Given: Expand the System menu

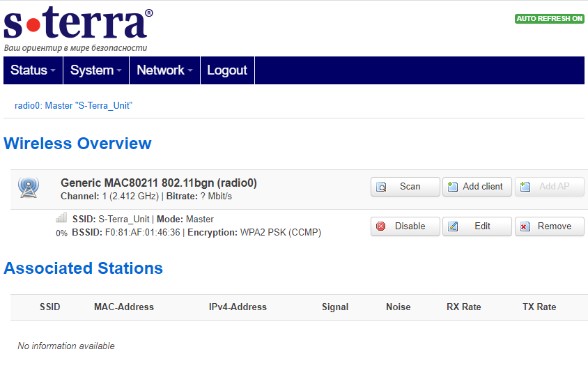Looking at the screenshot, I should [96, 70].
